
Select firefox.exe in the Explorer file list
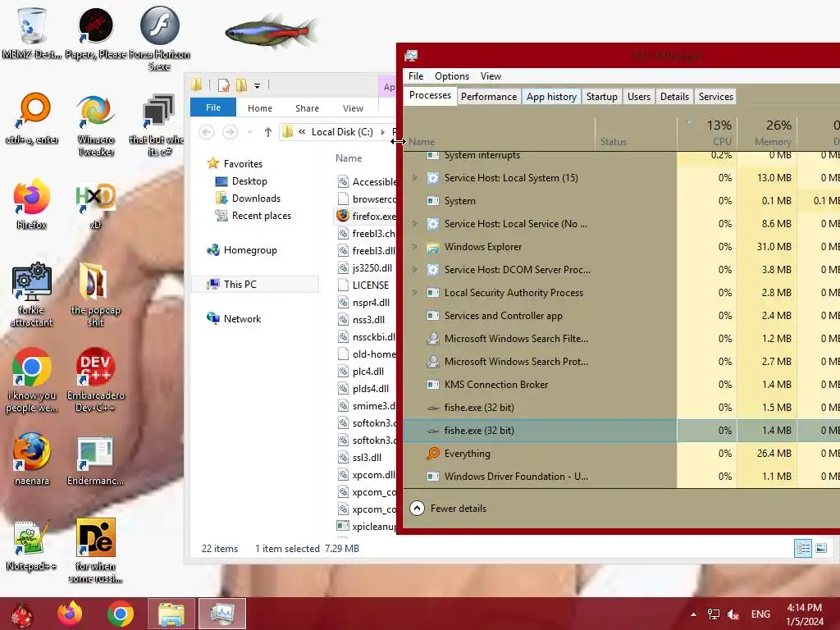367,217
